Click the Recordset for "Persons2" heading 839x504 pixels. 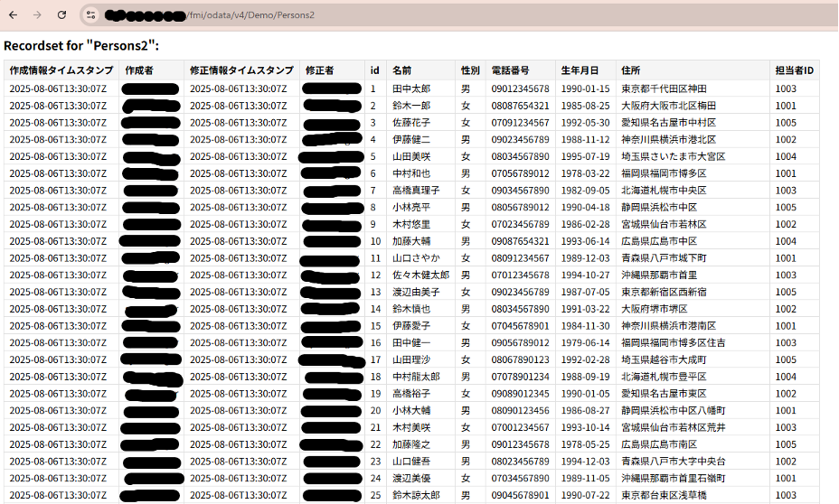click(81, 45)
